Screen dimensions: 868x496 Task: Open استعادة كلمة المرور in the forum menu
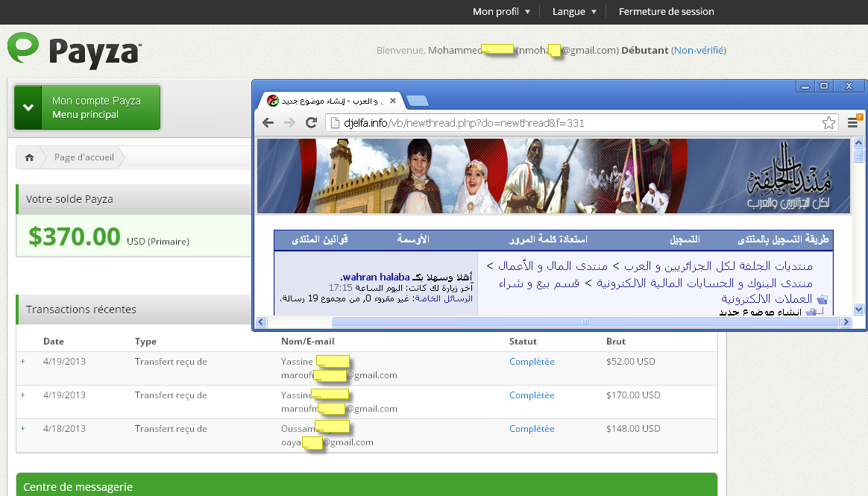548,239
